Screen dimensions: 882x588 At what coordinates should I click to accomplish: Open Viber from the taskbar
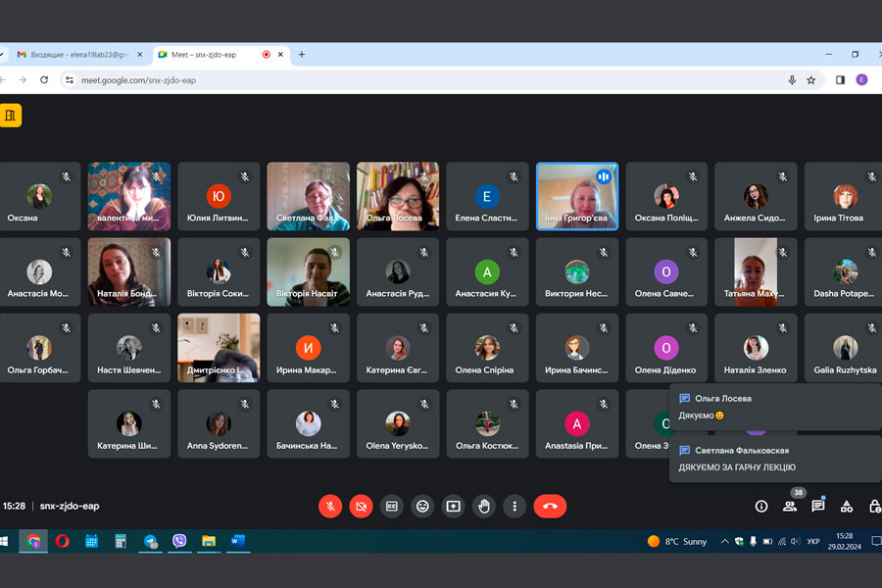click(x=179, y=541)
